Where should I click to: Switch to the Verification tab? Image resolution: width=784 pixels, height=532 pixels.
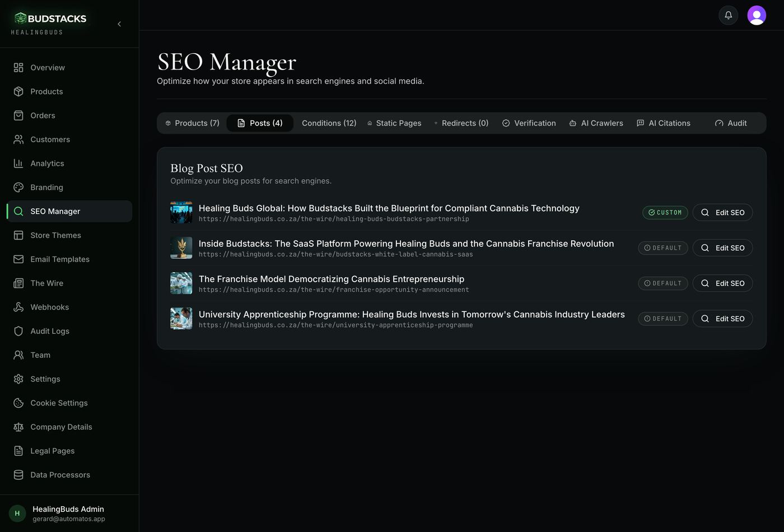529,123
